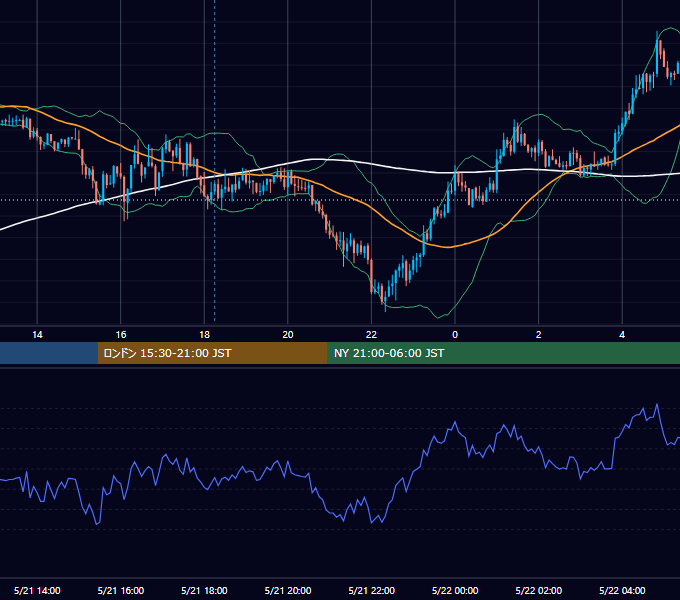Image resolution: width=680 pixels, height=600 pixels.
Task: Click the 5/21 14:00 time label
Action: point(37,590)
